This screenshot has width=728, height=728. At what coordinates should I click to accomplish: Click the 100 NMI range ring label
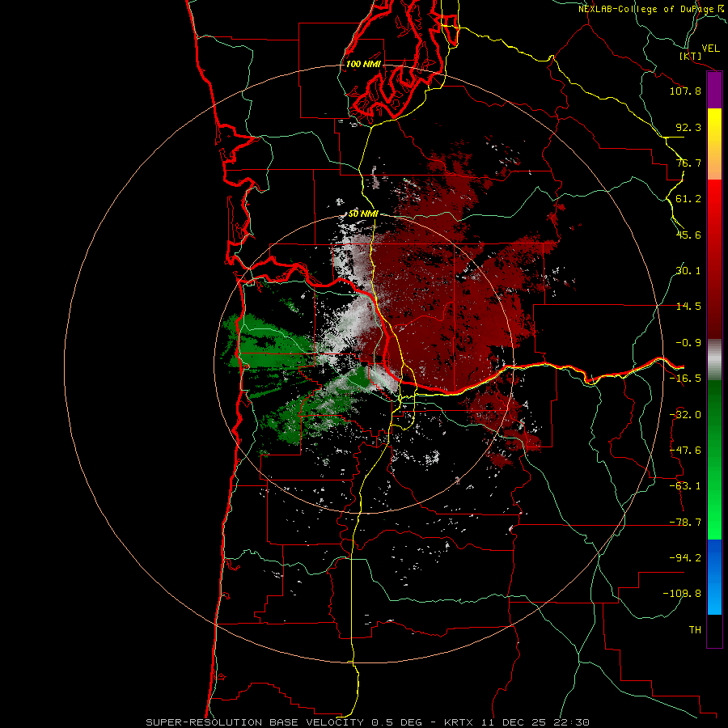pos(363,64)
